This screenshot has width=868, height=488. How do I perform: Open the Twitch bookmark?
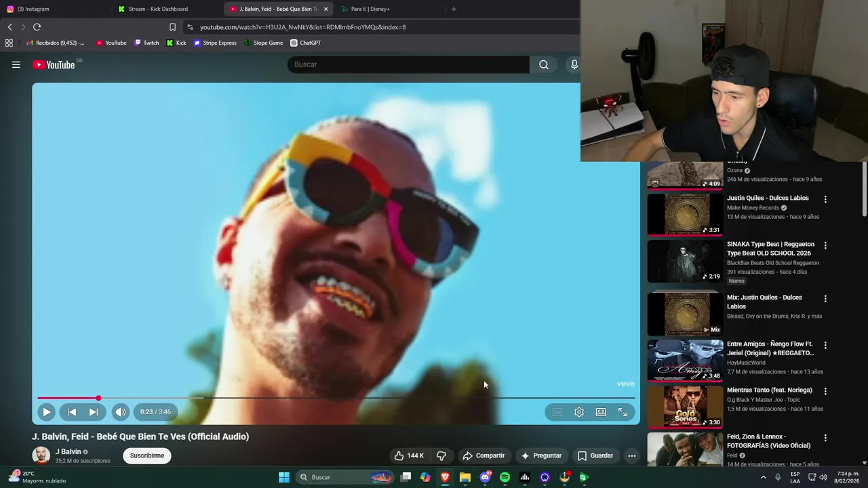point(146,43)
